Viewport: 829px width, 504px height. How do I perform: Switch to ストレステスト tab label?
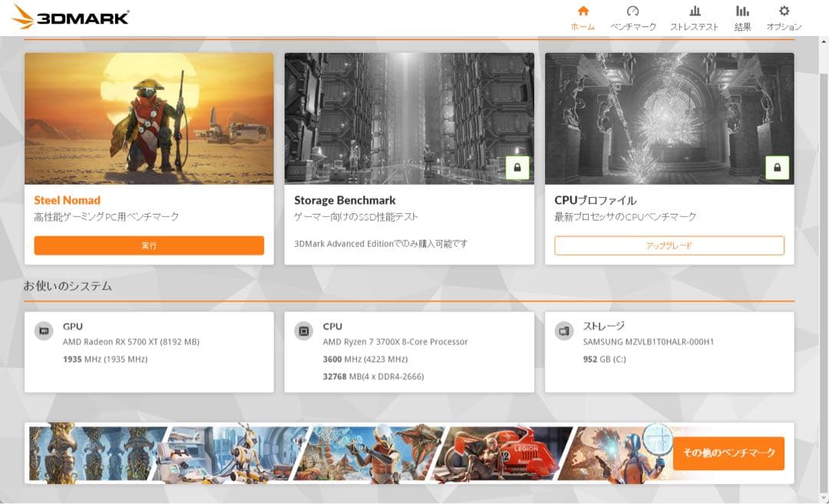coord(694,27)
